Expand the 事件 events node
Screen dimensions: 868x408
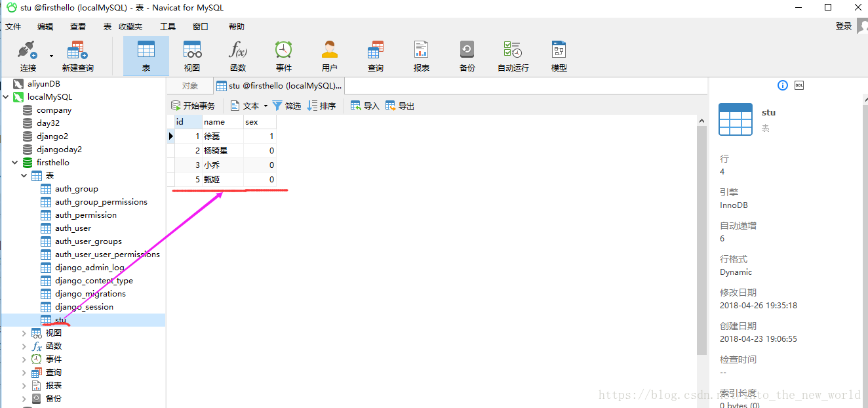click(24, 359)
